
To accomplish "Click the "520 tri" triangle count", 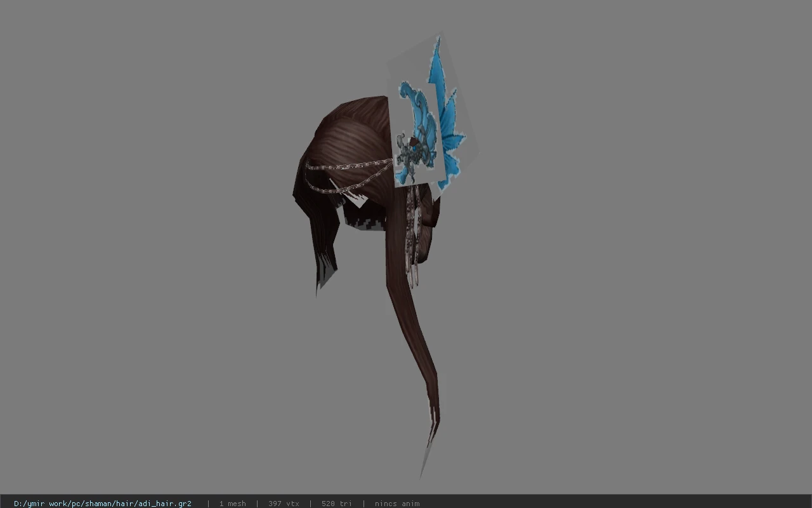I will pyautogui.click(x=336, y=504).
